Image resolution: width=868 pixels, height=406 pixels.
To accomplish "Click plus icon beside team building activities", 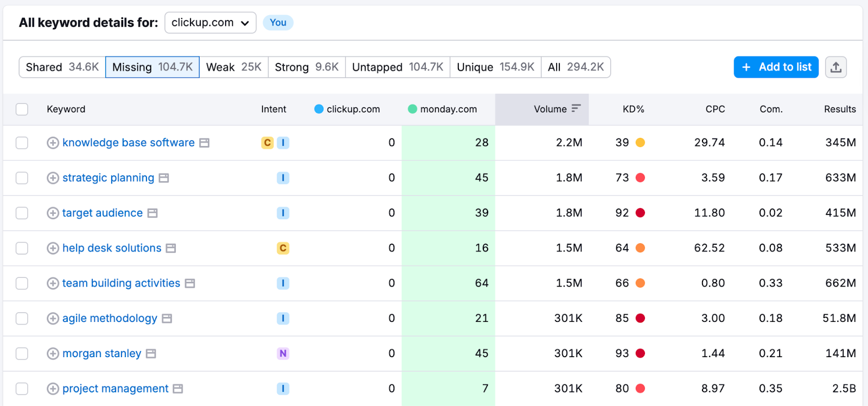I will [53, 283].
